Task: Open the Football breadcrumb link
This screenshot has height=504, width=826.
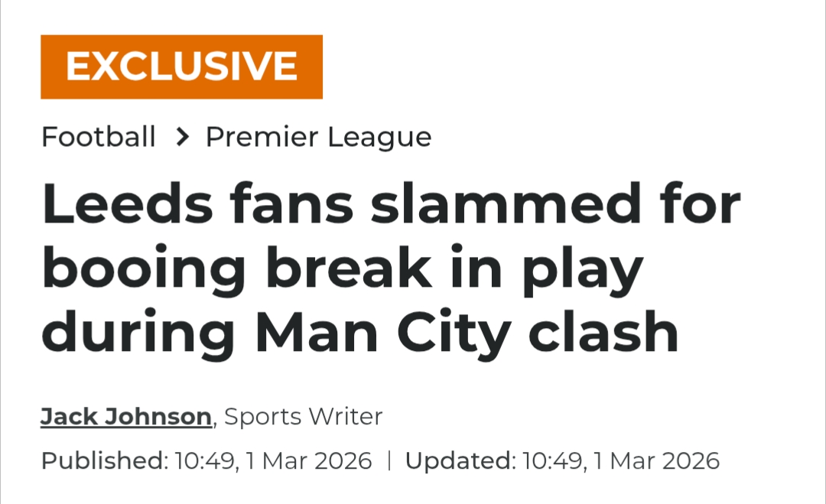Action: pyautogui.click(x=98, y=137)
